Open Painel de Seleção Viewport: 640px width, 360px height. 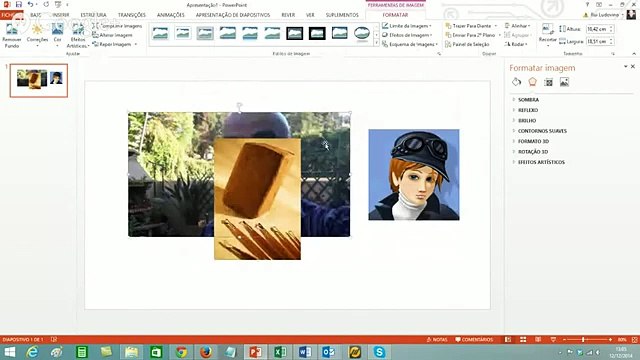467,44
